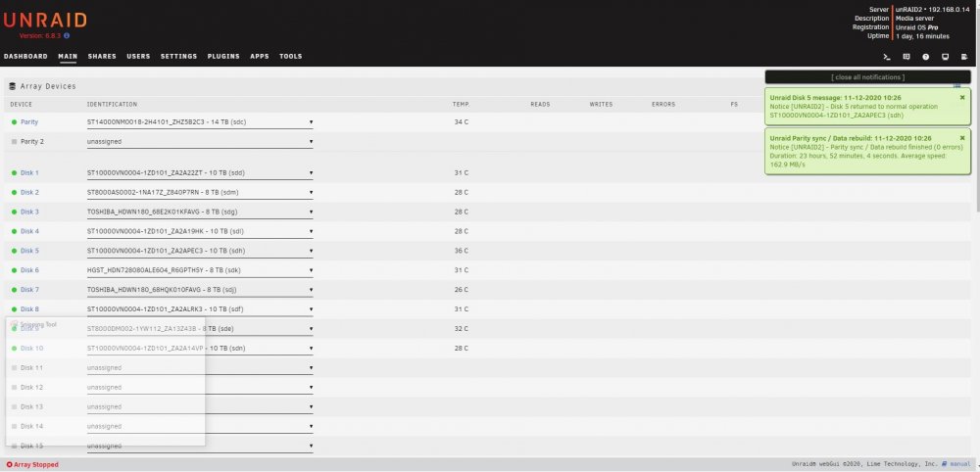Viewport: 980px width, 472px height.
Task: Open the Disk 3 TOSHIBA device dropdown
Action: (x=200, y=212)
